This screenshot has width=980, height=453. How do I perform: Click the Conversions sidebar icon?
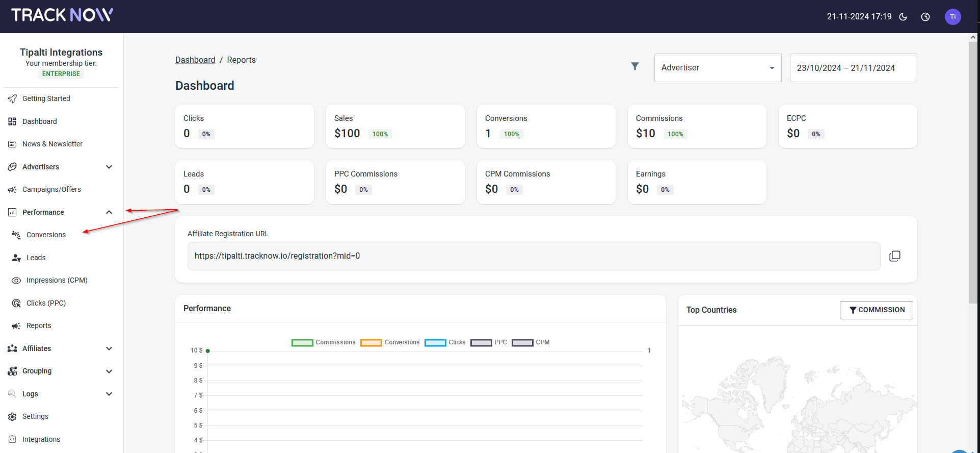coord(16,235)
